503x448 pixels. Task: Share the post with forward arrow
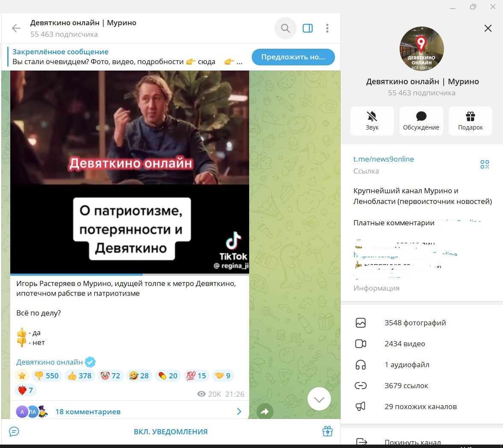(x=265, y=411)
